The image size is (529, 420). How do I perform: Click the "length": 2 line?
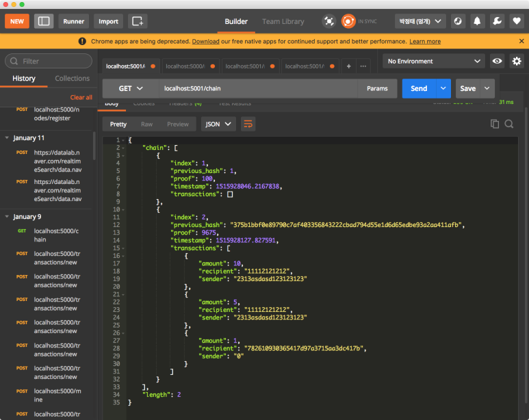(162, 395)
